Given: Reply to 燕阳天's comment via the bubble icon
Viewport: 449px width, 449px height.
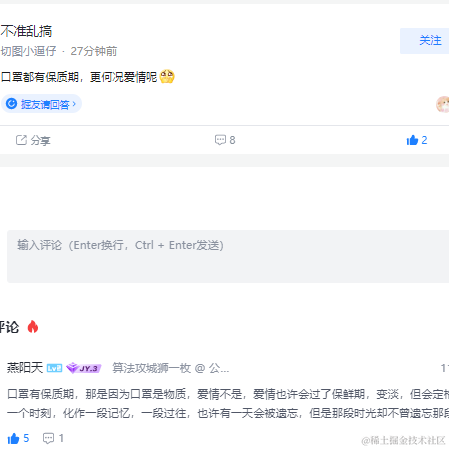Looking at the screenshot, I should 48,438.
